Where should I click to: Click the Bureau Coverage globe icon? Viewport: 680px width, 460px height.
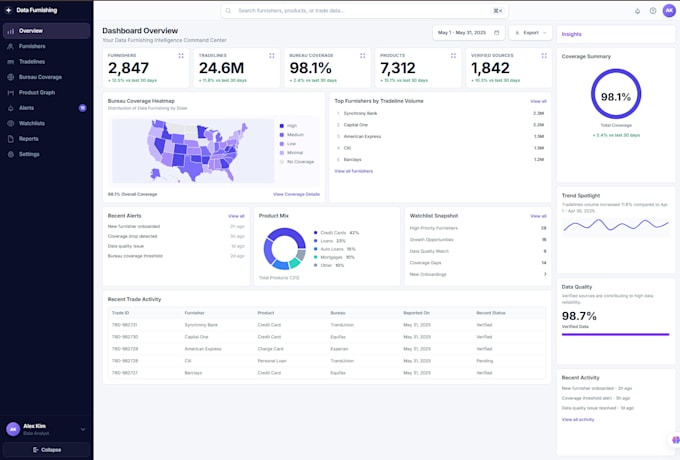click(x=11, y=77)
